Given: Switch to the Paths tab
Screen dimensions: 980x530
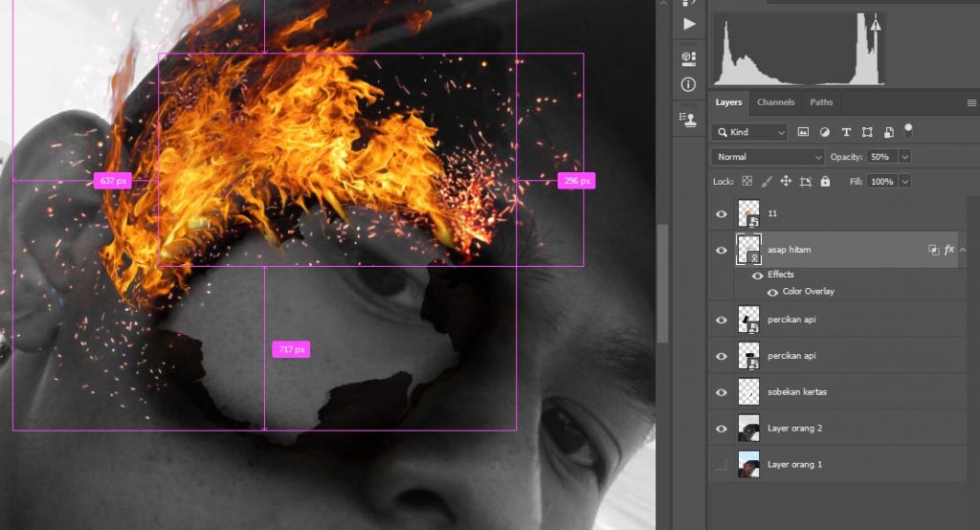Looking at the screenshot, I should click(821, 102).
